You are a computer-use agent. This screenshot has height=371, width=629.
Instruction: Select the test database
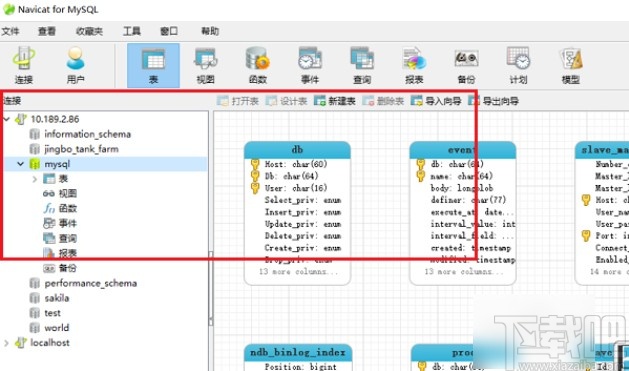52,313
